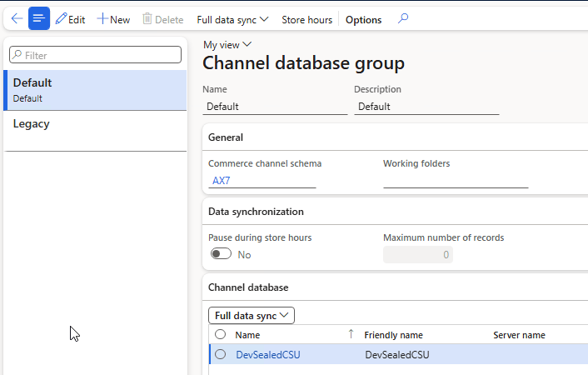Click the select-all circle in grid header
The width and height of the screenshot is (588, 375).
pos(221,334)
